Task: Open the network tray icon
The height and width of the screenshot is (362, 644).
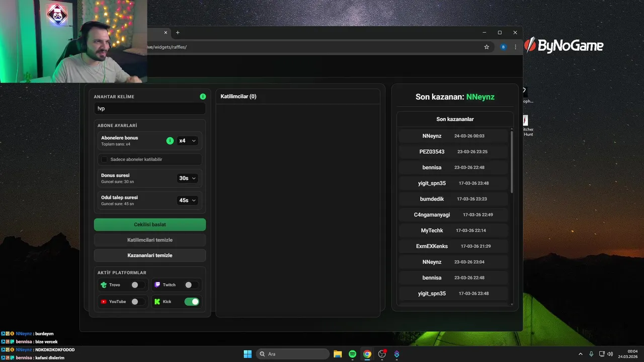Action: pos(602,354)
